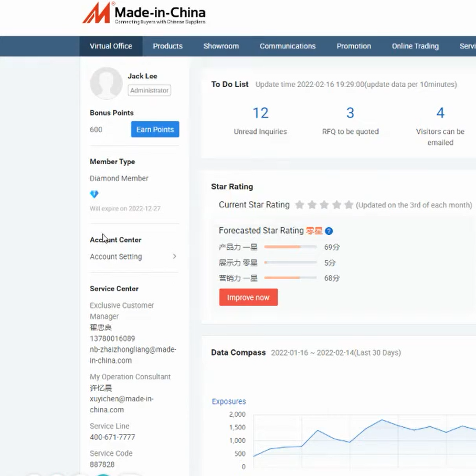This screenshot has width=476, height=476.
Task: Select the Exposures chart label
Action: 229,401
